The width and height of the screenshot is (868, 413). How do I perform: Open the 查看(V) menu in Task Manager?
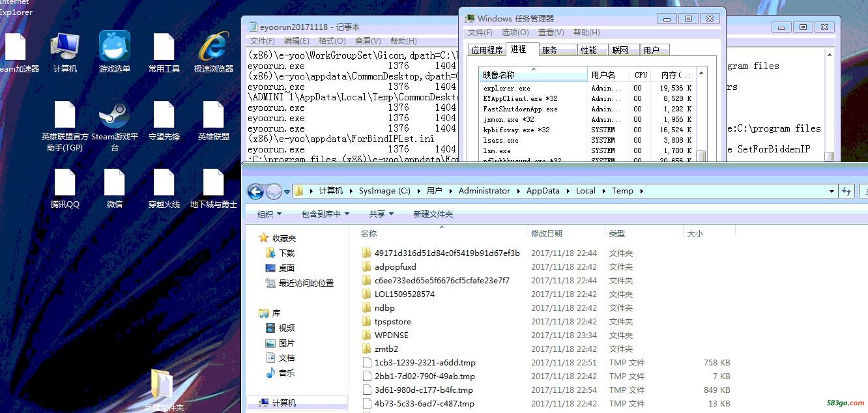pos(551,33)
